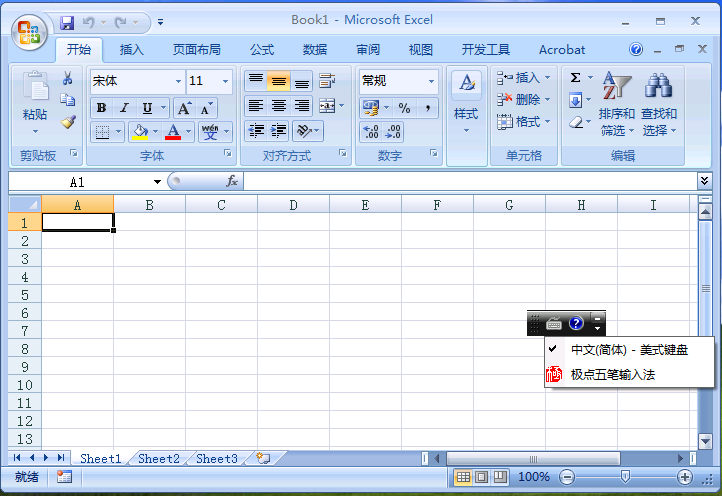Switch to page layout view button
This screenshot has height=496, width=722.
click(482, 477)
